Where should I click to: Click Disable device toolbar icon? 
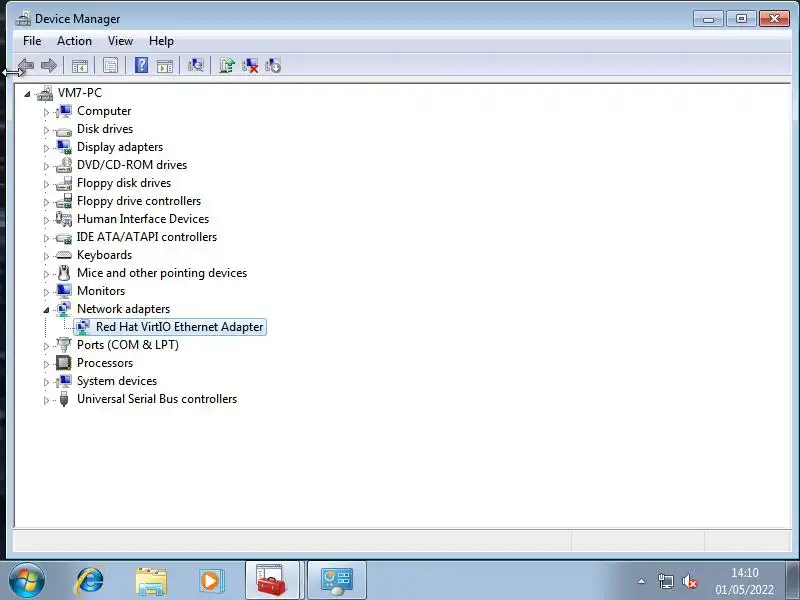tap(273, 65)
